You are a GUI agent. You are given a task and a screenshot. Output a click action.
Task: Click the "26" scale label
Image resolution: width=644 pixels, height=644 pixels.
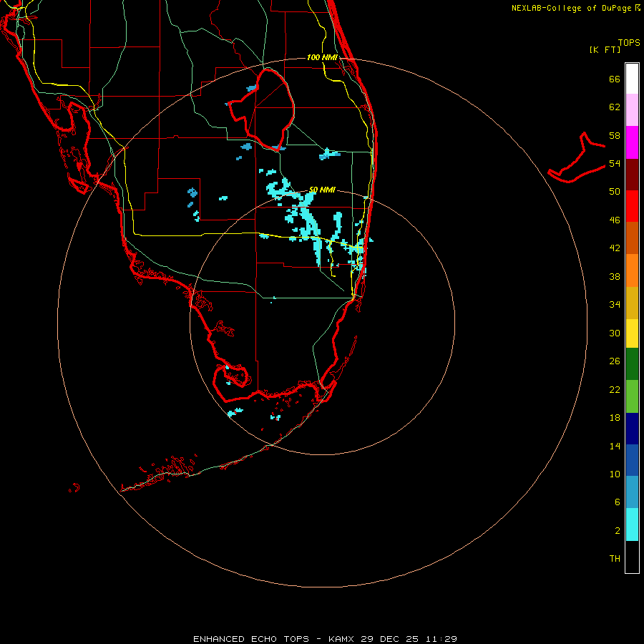coord(615,361)
